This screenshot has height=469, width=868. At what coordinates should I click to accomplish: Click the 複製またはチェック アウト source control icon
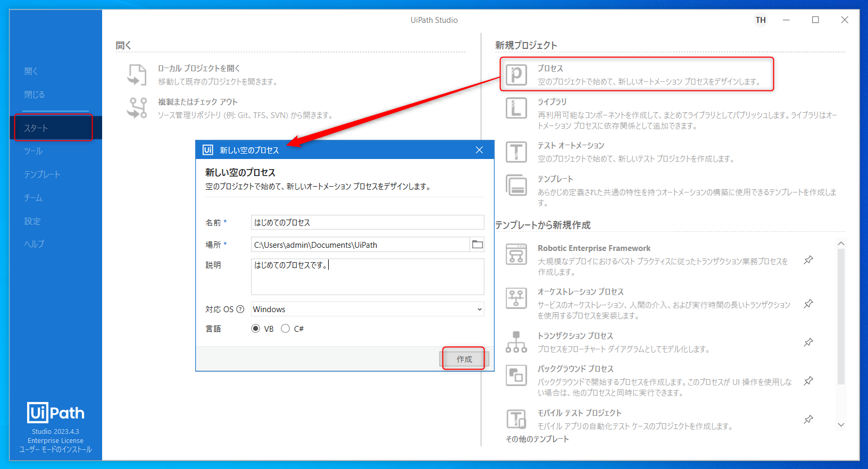[x=137, y=108]
